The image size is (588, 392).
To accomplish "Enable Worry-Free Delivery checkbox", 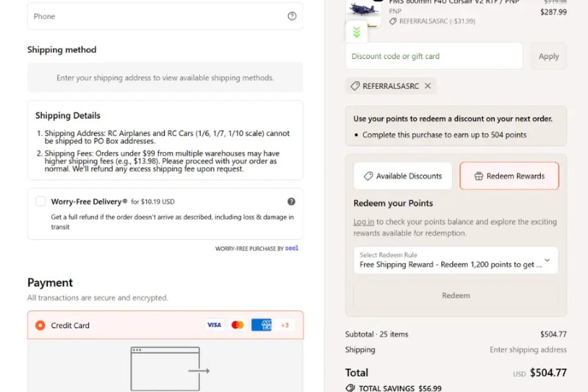I will click(40, 202).
